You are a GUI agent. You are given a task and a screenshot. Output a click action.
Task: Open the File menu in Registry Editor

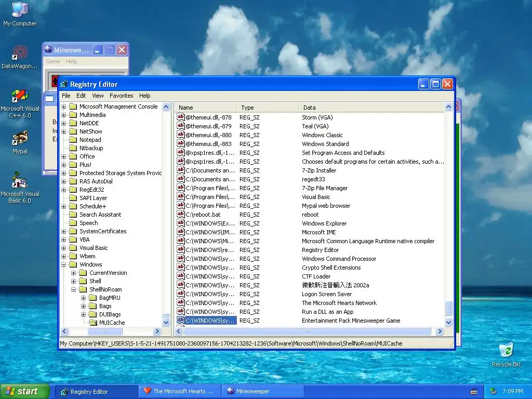pyautogui.click(x=66, y=96)
